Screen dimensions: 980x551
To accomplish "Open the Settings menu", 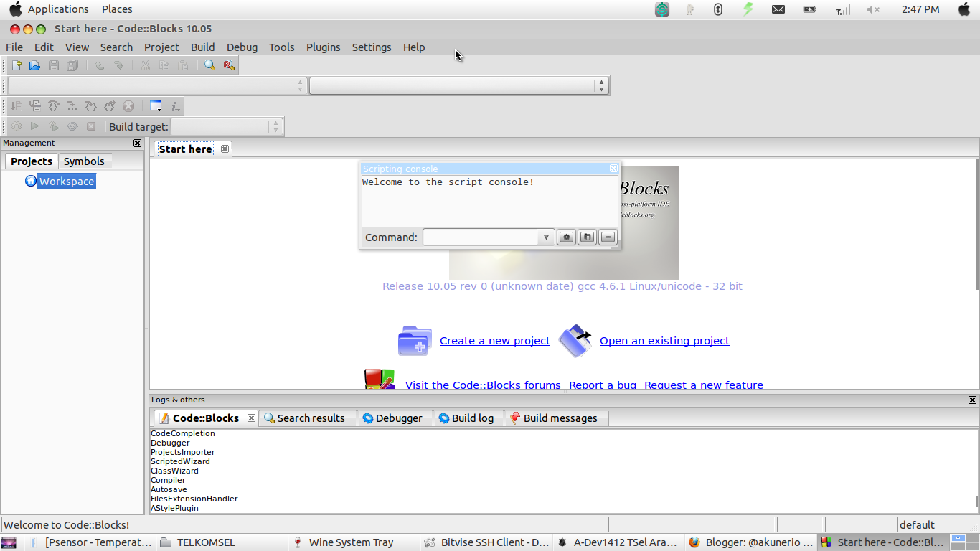I will tap(372, 47).
